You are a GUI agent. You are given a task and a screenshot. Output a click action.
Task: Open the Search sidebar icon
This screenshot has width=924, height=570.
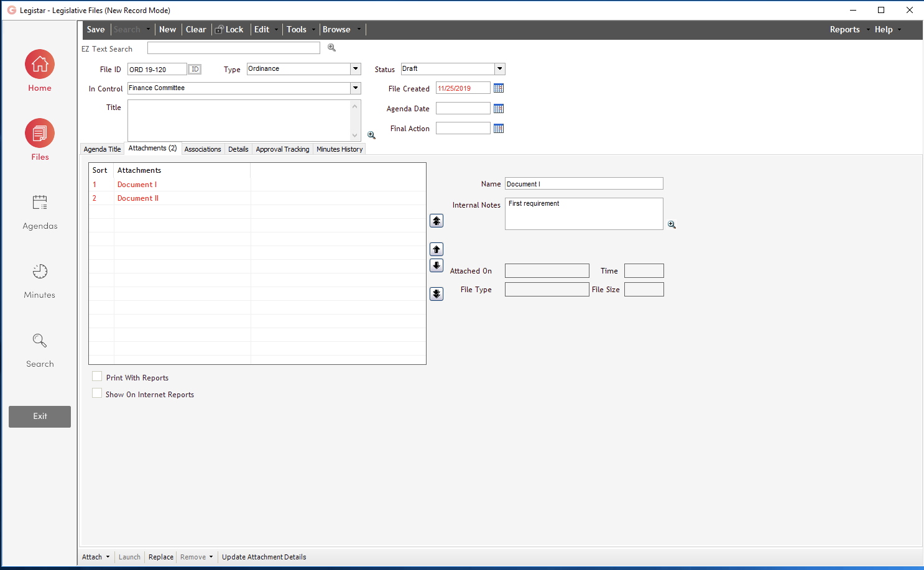(39, 346)
